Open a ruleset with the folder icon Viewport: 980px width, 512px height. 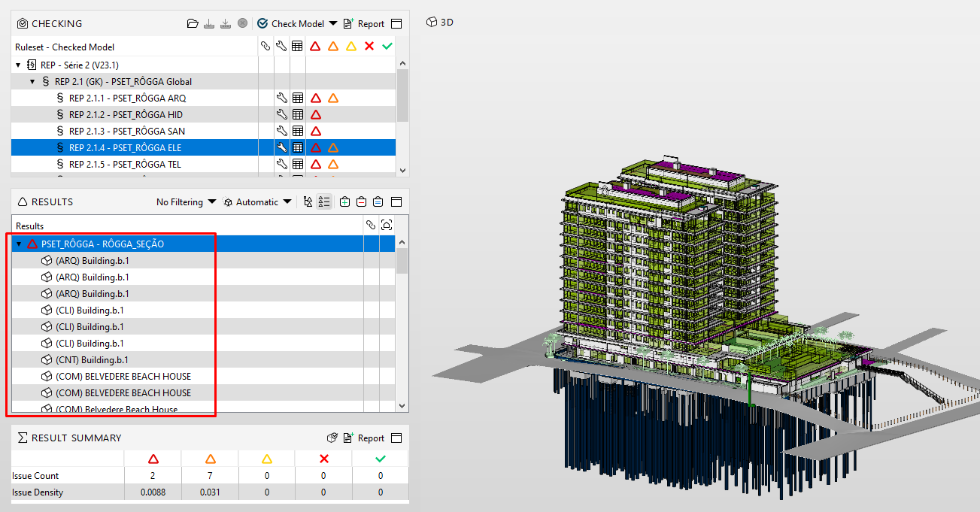pyautogui.click(x=193, y=23)
